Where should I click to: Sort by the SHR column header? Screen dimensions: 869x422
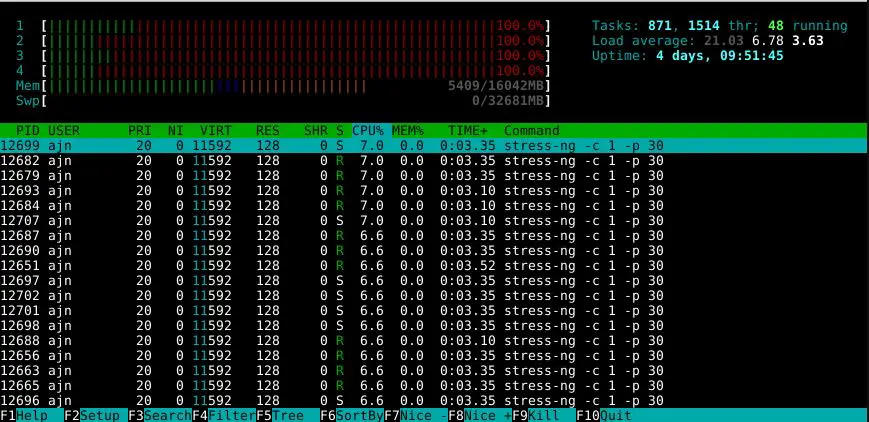(315, 131)
